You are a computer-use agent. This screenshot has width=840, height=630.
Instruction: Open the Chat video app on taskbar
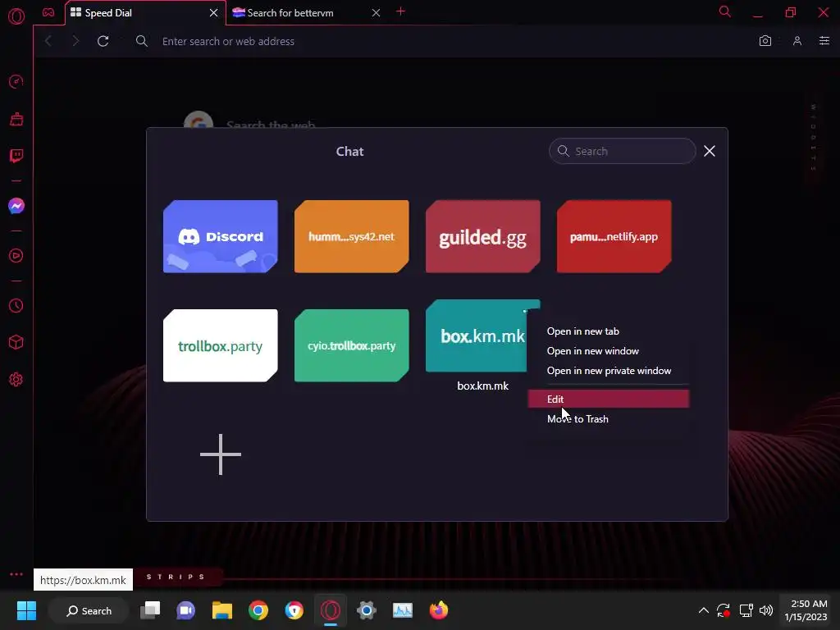point(186,610)
